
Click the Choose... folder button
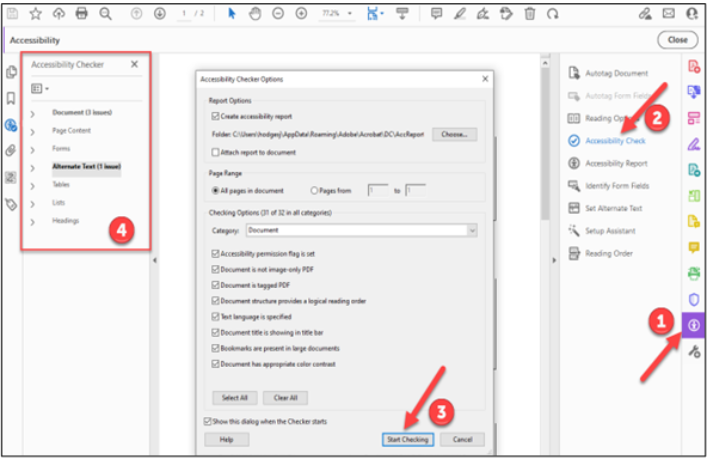454,133
